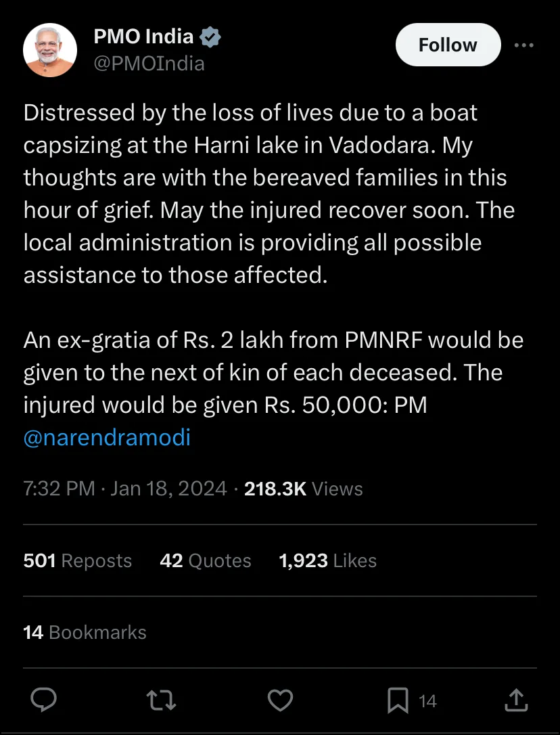Open the share upload arrow icon
Image resolution: width=560 pixels, height=735 pixels.
517,700
